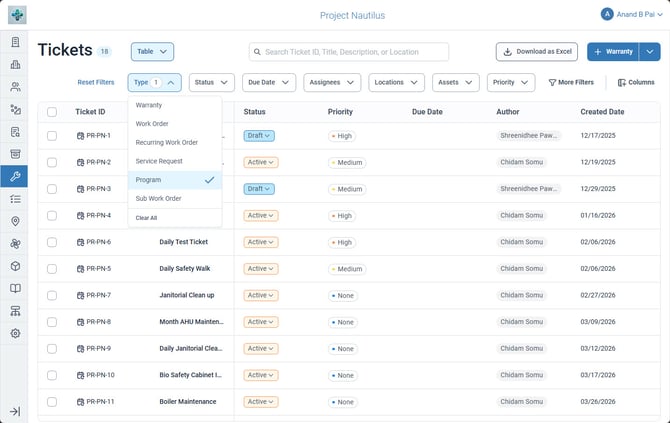Focus the ticket search input field
This screenshot has height=423, width=670.
(x=349, y=52)
